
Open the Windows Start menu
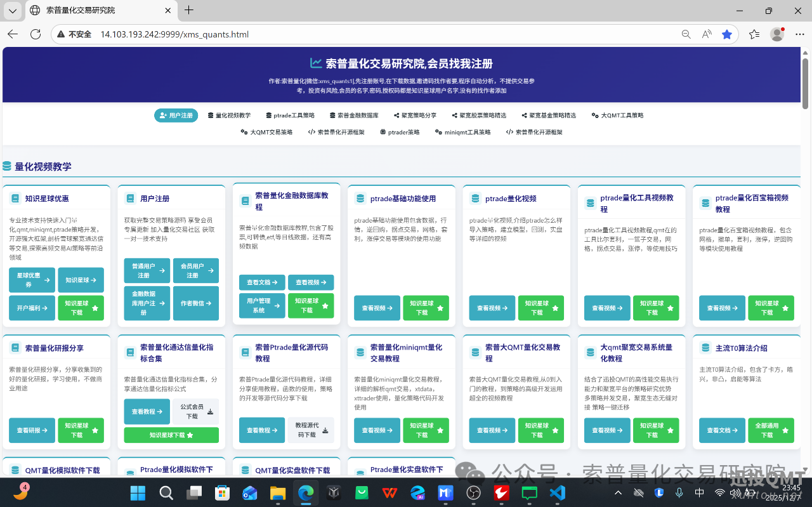(x=137, y=492)
